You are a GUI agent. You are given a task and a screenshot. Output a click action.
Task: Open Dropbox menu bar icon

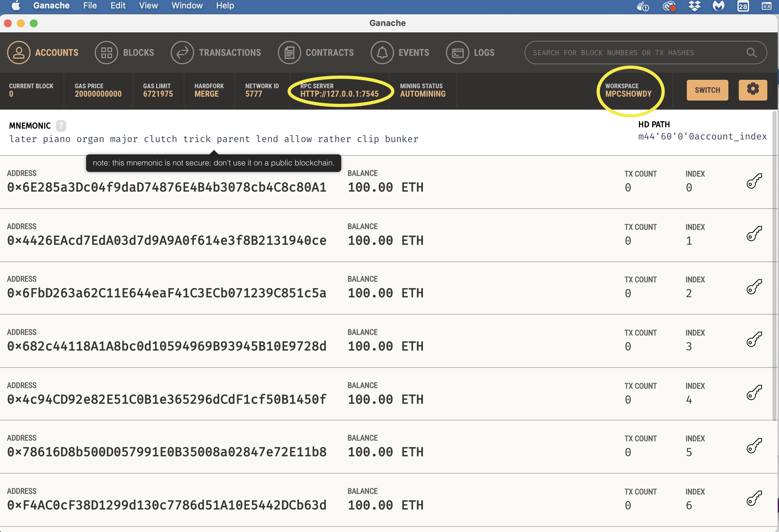tap(694, 6)
